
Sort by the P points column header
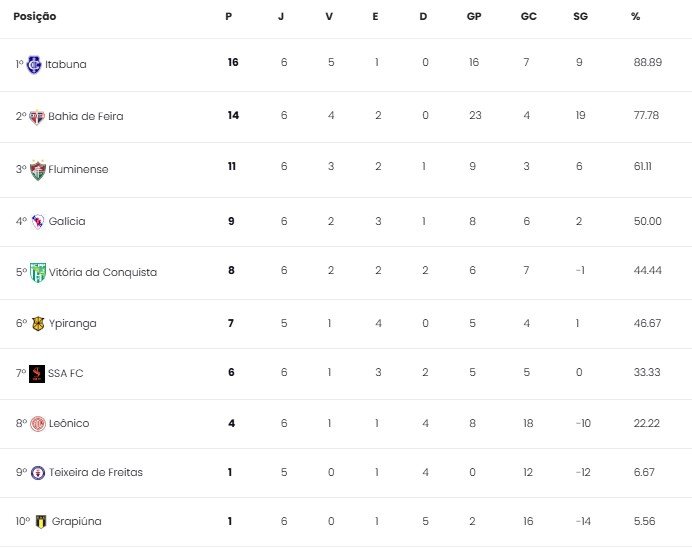(229, 17)
